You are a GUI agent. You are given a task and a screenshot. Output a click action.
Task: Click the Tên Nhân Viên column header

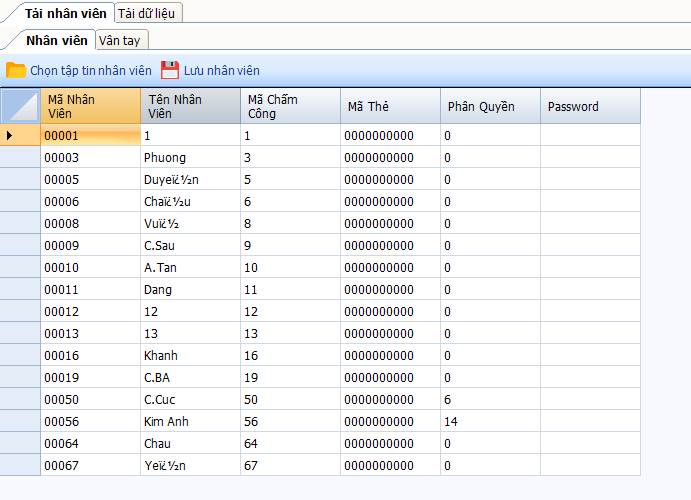[x=190, y=106]
